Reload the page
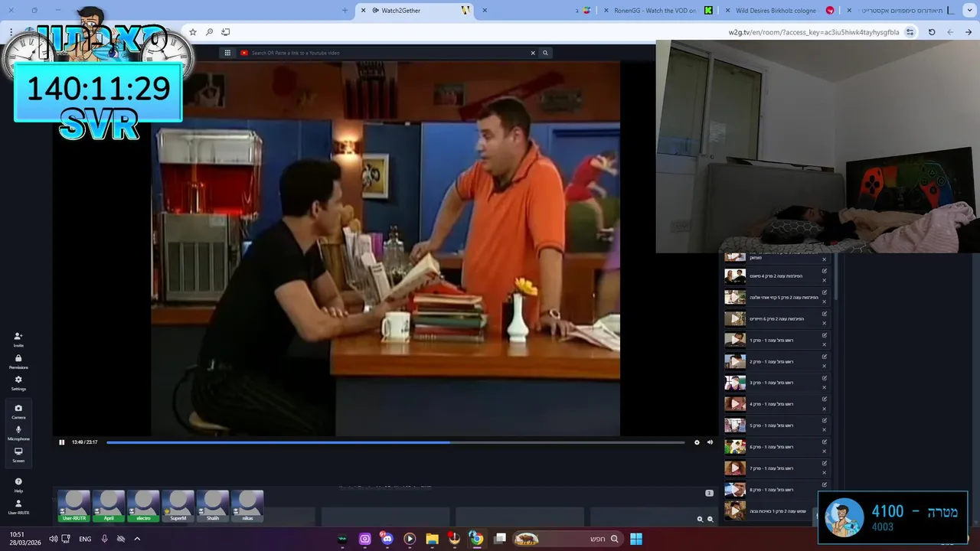Screen dimensions: 980x551 (932, 32)
